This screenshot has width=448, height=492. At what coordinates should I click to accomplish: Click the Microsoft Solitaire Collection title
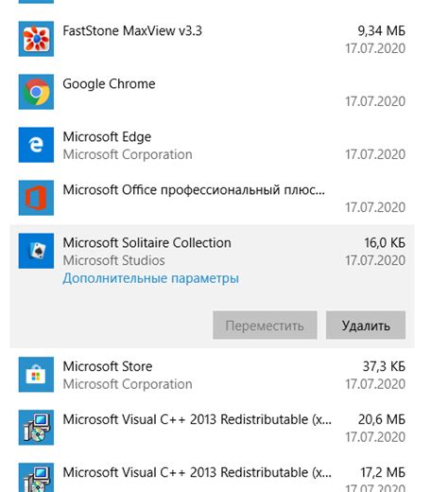coord(146,243)
